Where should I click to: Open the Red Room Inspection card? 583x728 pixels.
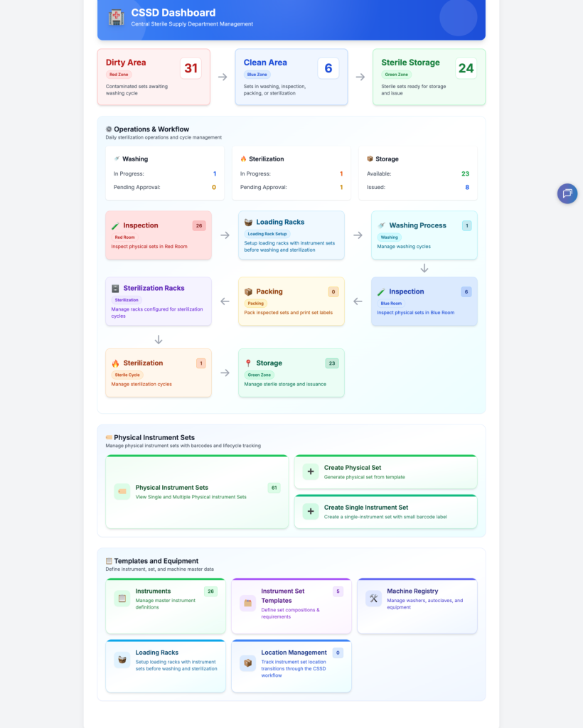coord(159,235)
